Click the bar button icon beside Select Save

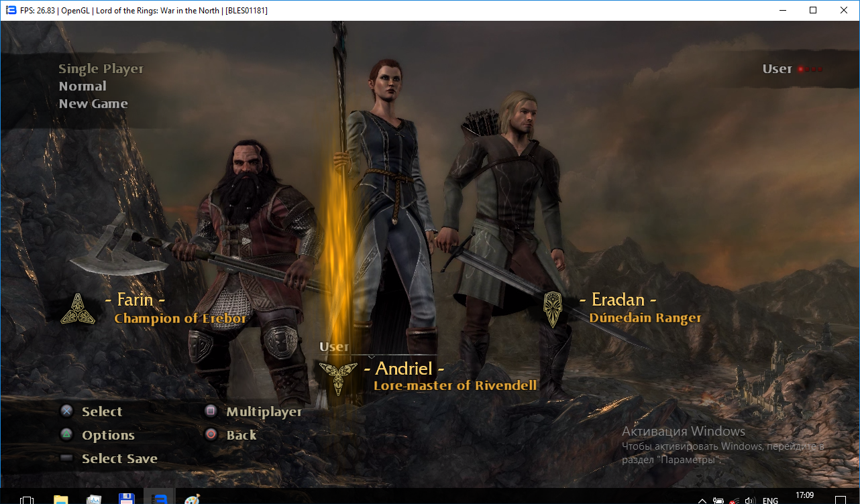coord(66,458)
